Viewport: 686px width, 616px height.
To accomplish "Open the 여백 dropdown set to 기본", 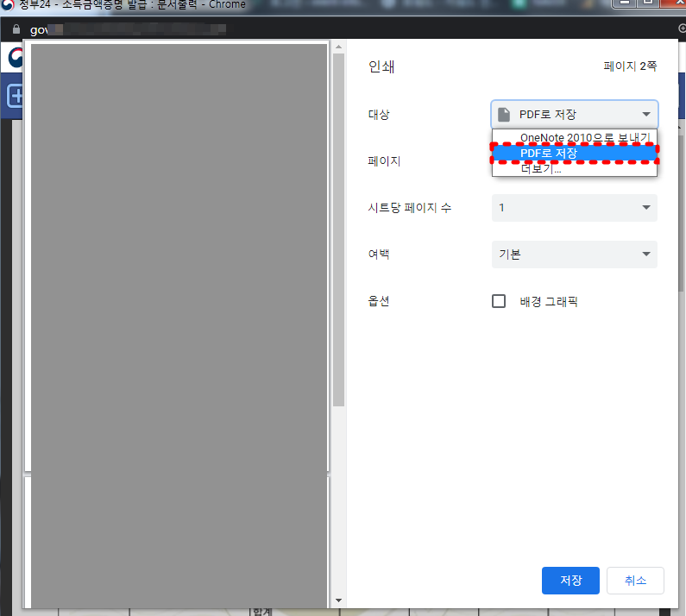I will coord(575,255).
